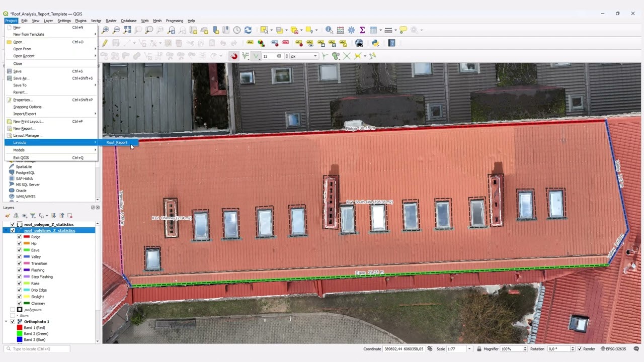Select Roof_Report in the Layouts submenu

[x=117, y=142]
